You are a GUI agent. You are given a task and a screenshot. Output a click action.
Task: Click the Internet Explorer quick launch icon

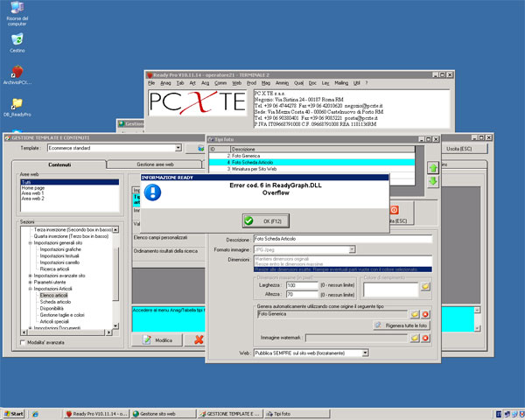point(35,414)
